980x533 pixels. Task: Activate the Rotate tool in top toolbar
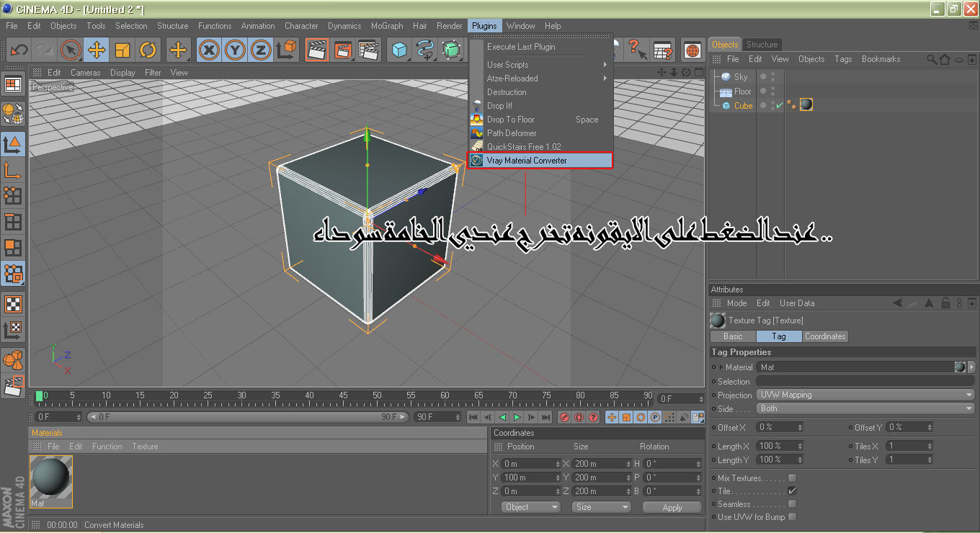click(x=148, y=50)
